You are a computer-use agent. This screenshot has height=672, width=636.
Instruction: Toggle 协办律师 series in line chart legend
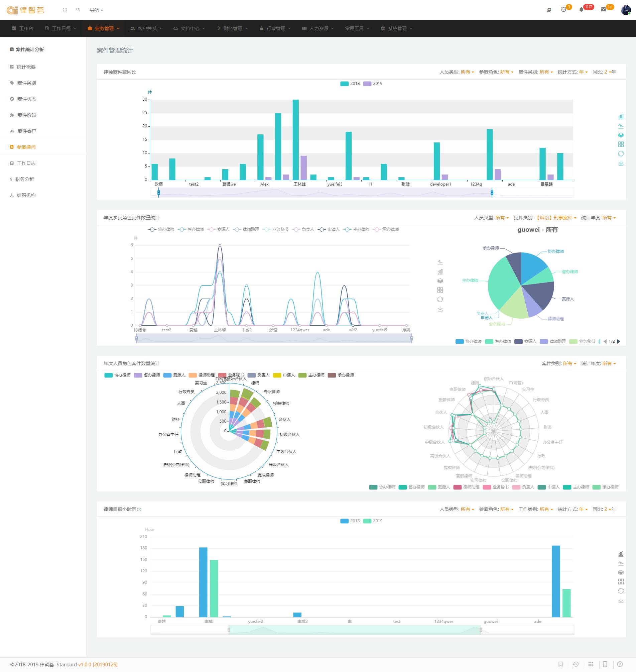(161, 230)
